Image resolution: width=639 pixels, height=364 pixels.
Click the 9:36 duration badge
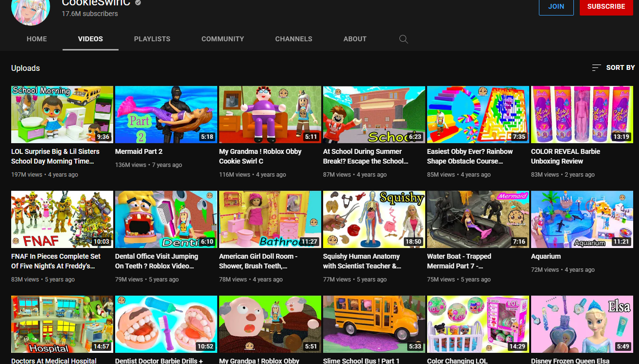pos(104,137)
